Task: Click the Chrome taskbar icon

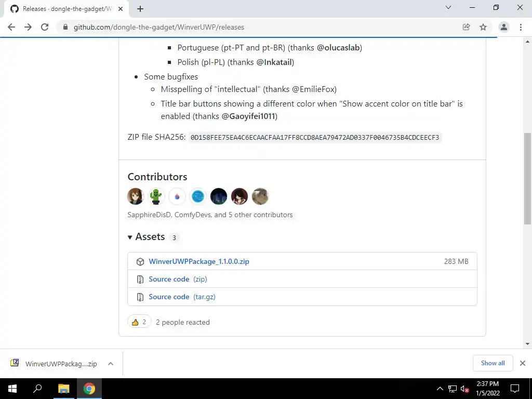Action: click(x=89, y=389)
